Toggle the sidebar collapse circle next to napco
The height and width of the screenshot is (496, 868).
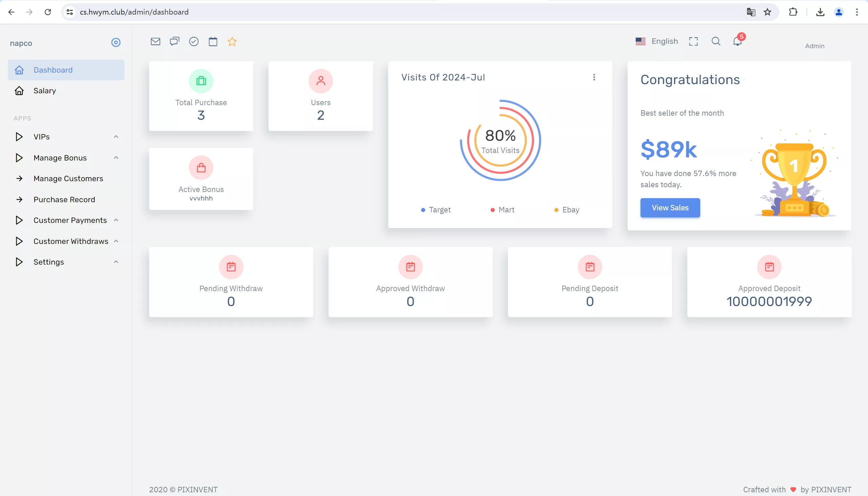[116, 43]
